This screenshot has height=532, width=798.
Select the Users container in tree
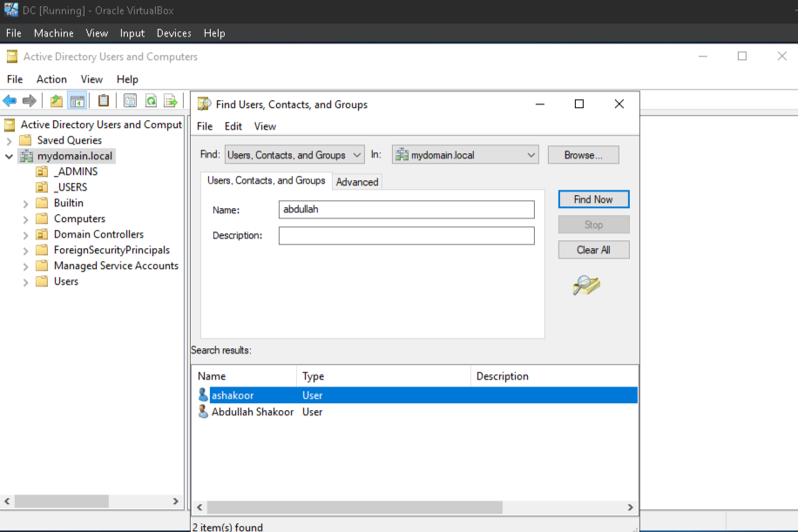(66, 281)
